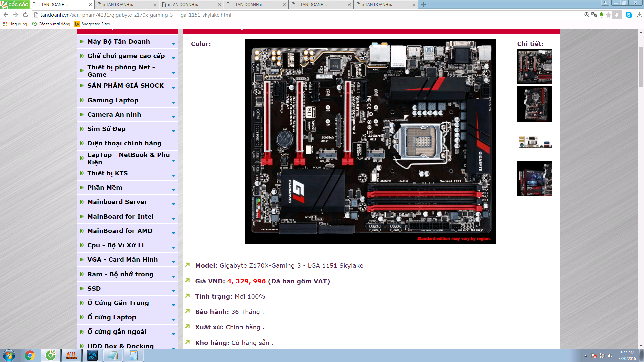644x362 pixels.
Task: Expand the Gaming Laptop category arrow
Action: pyautogui.click(x=173, y=102)
